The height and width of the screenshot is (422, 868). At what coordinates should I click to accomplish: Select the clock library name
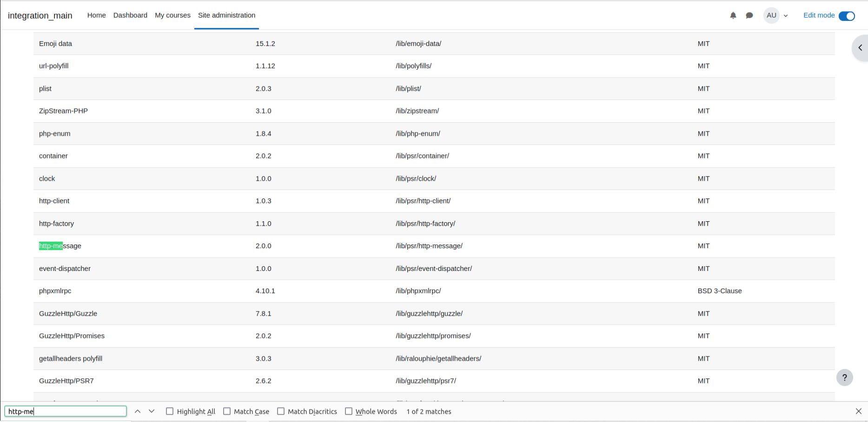click(47, 179)
